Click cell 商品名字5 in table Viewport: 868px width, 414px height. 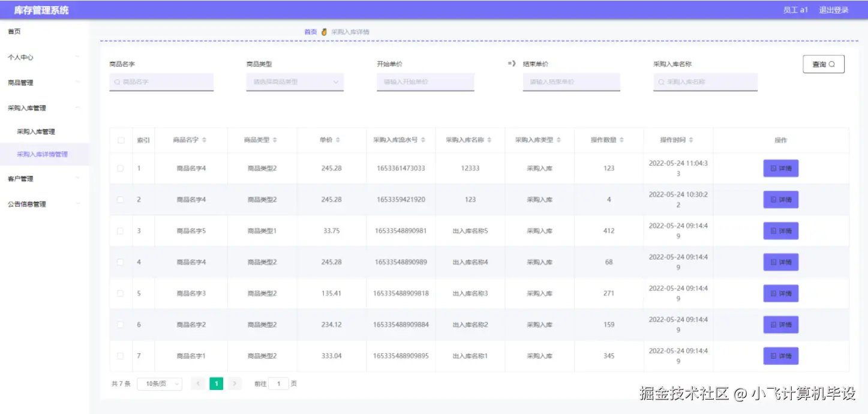[x=191, y=231]
